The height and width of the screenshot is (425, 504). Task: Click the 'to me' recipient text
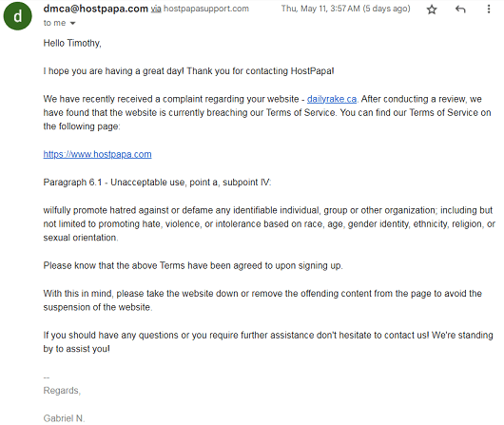tap(54, 23)
